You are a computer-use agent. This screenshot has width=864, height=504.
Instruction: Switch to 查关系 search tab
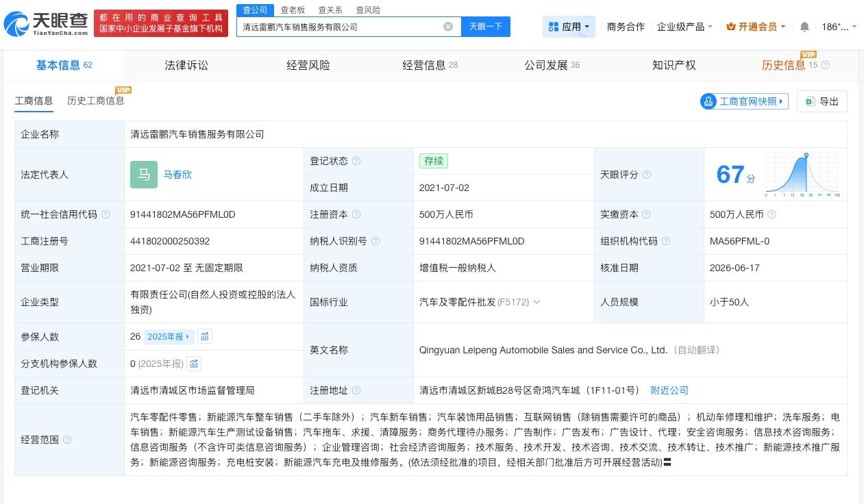[x=330, y=10]
